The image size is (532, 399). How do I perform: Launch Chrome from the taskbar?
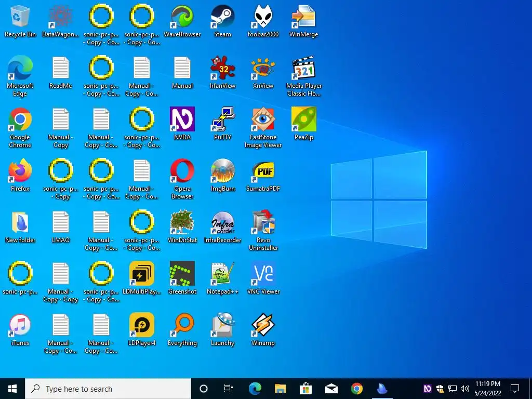click(x=356, y=389)
